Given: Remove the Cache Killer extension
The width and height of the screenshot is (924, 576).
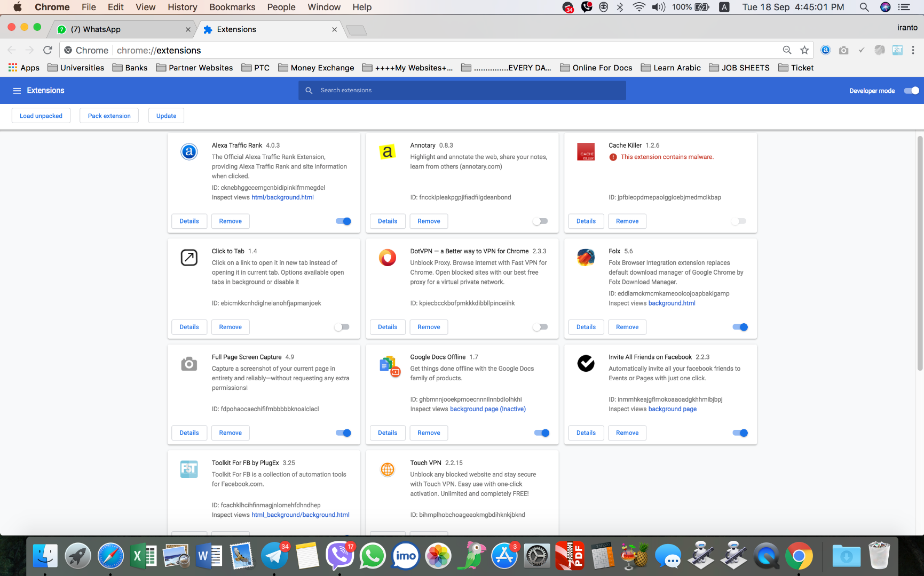Looking at the screenshot, I should point(627,221).
